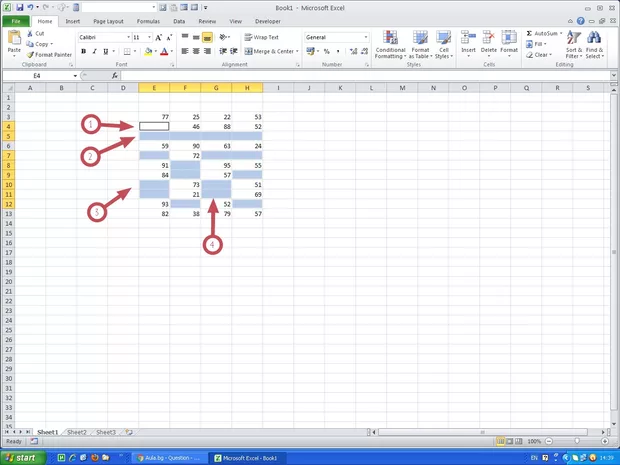Click the Merge & Center button
Screen dimensions: 620x465
click(x=269, y=51)
